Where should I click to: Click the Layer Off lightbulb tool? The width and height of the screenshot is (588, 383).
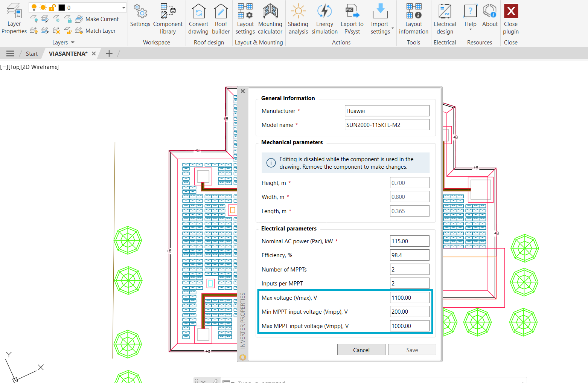coord(34,19)
